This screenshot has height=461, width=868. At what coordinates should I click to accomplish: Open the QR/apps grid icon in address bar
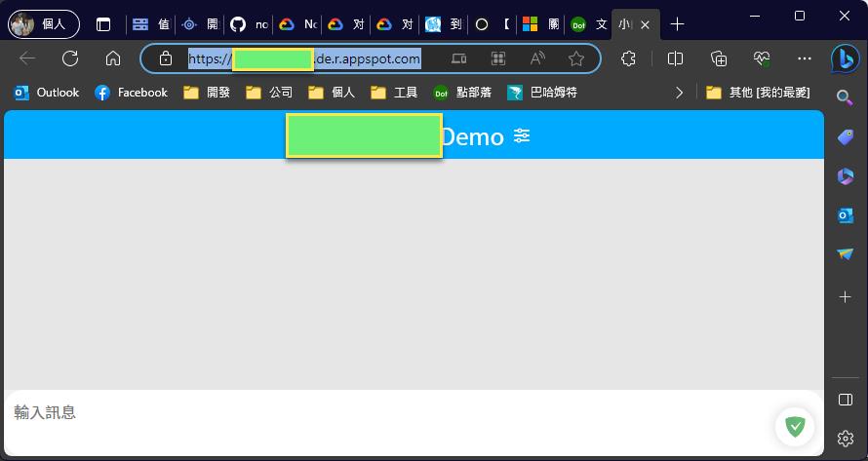click(x=498, y=58)
